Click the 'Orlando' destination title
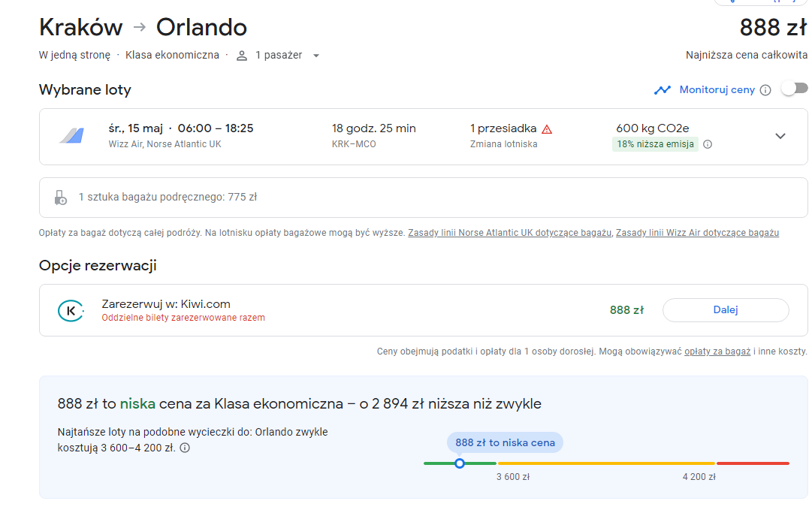 click(x=201, y=27)
